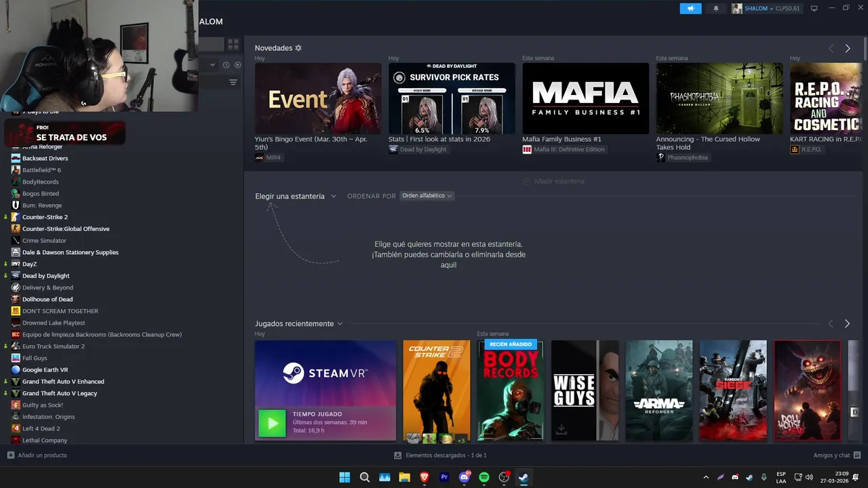Screen dimensions: 868x488
Task: Select Bogos Binted in library list
Action: pos(40,193)
